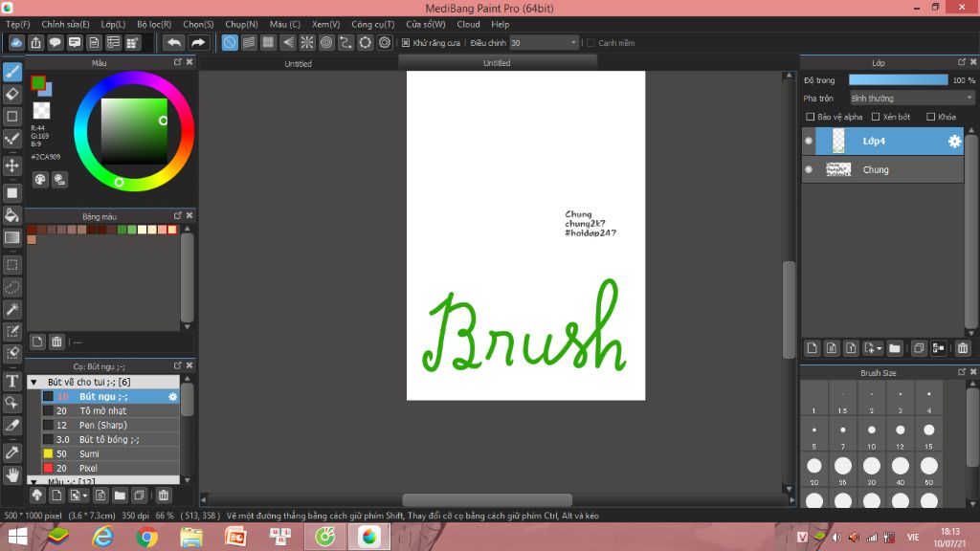980x551 pixels.
Task: Open the Xem(V) menu
Action: point(325,24)
